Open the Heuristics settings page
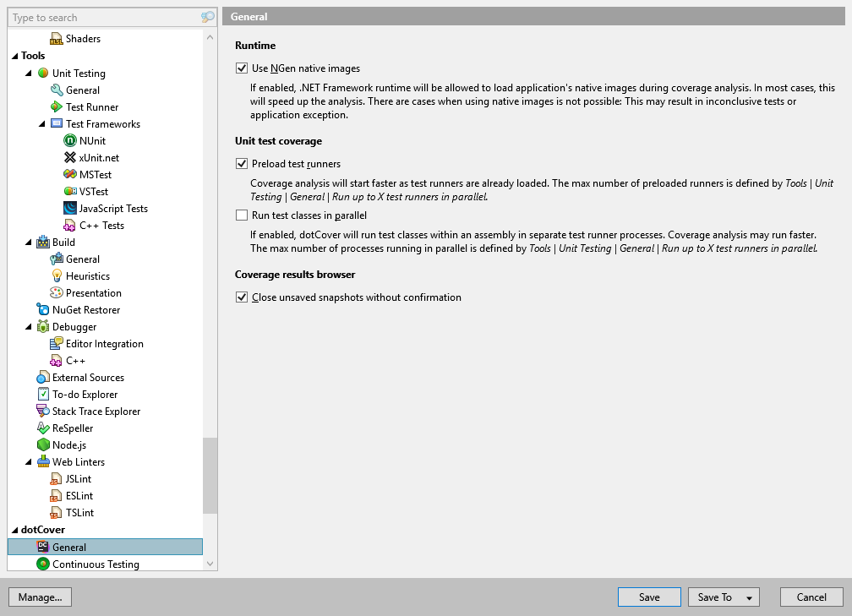852x616 pixels. click(88, 276)
